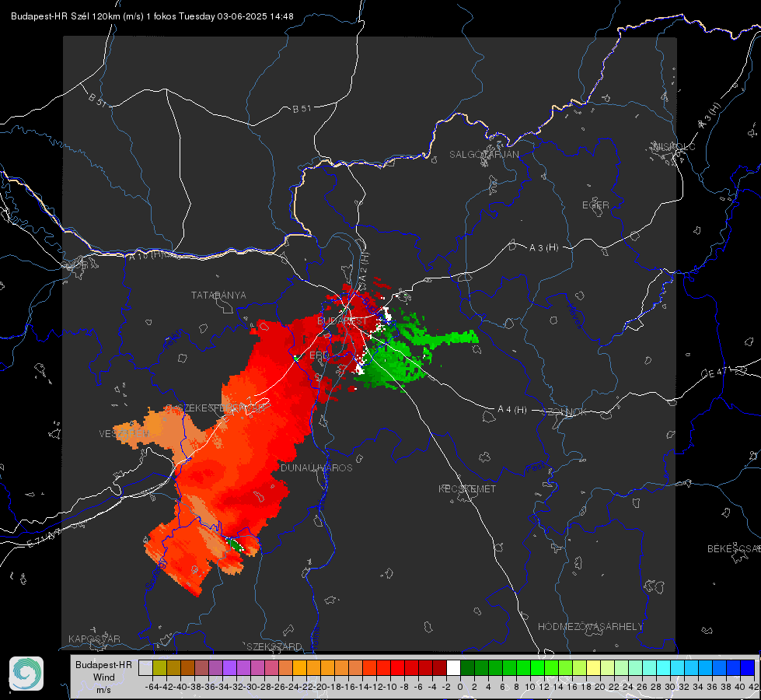Select the BÉKÉSCSABA city label
This screenshot has height=700, width=761.
(x=733, y=548)
